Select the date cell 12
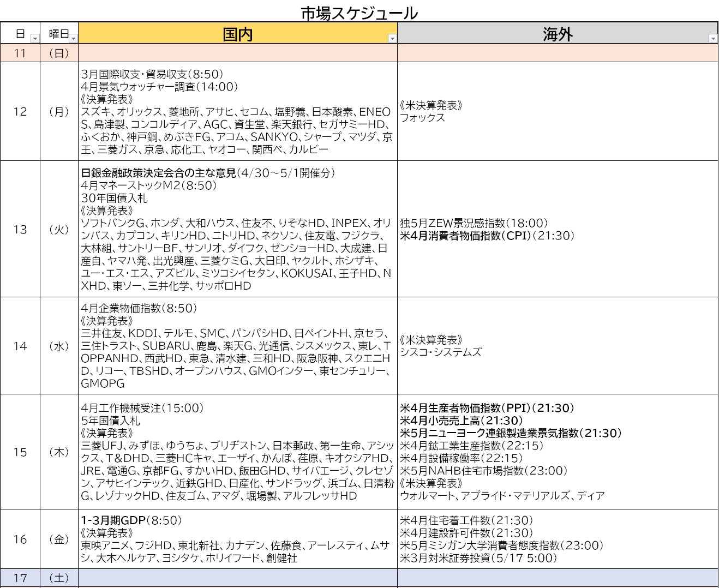Image resolution: width=719 pixels, height=588 pixels. click(x=20, y=111)
